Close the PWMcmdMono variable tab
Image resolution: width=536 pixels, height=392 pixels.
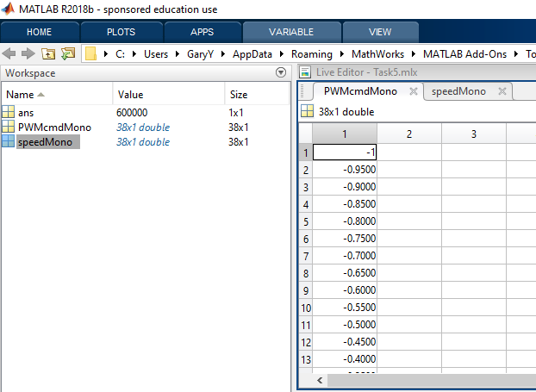(414, 91)
